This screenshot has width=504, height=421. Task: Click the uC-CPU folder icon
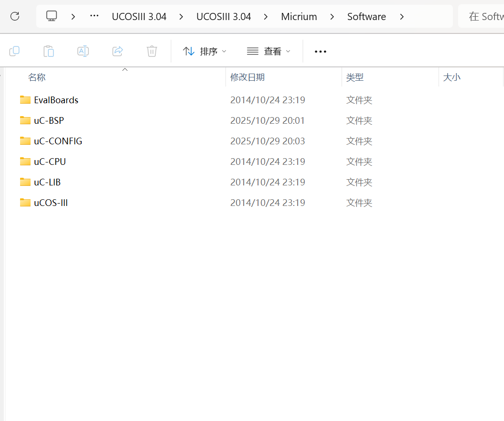25,162
